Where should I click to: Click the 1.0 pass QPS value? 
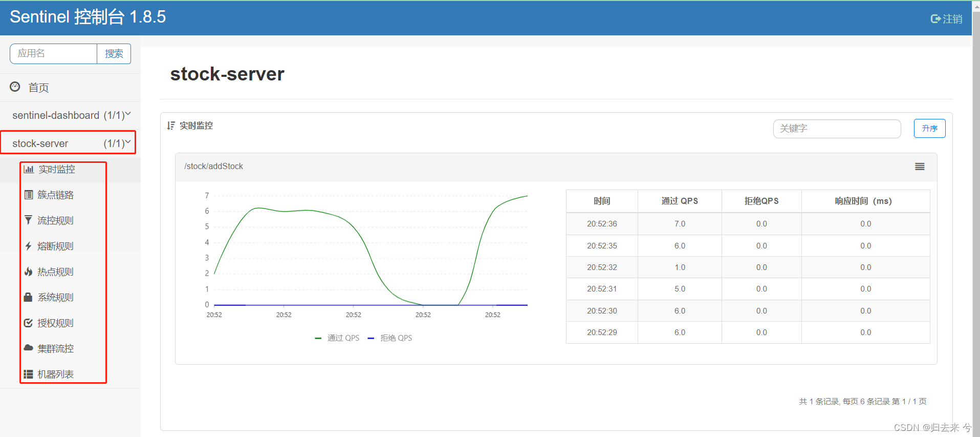pos(680,267)
